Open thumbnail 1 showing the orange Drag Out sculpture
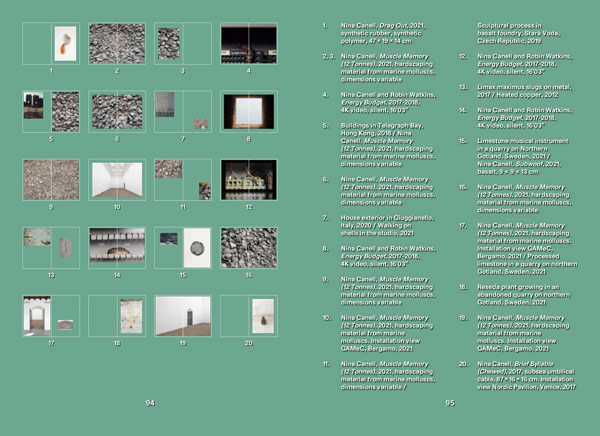Image resolution: width=600 pixels, height=436 pixels. click(x=64, y=44)
